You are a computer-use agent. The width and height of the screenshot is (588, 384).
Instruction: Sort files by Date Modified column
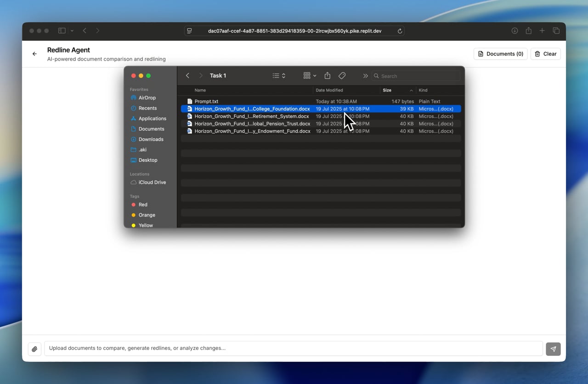pos(346,90)
